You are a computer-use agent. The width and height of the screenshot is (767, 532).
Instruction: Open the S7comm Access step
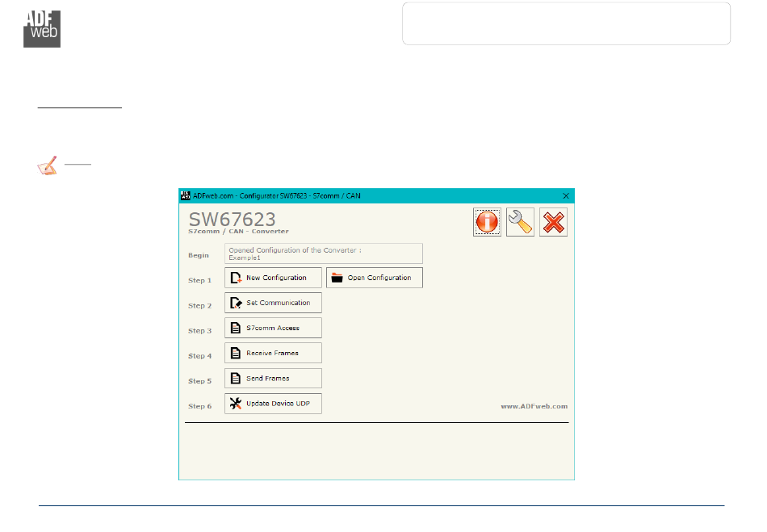273,328
